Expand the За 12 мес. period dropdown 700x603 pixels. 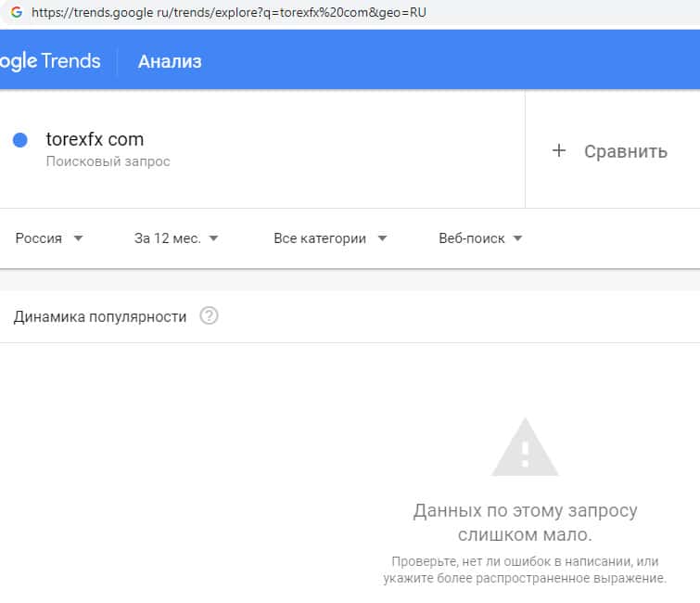[x=176, y=238]
